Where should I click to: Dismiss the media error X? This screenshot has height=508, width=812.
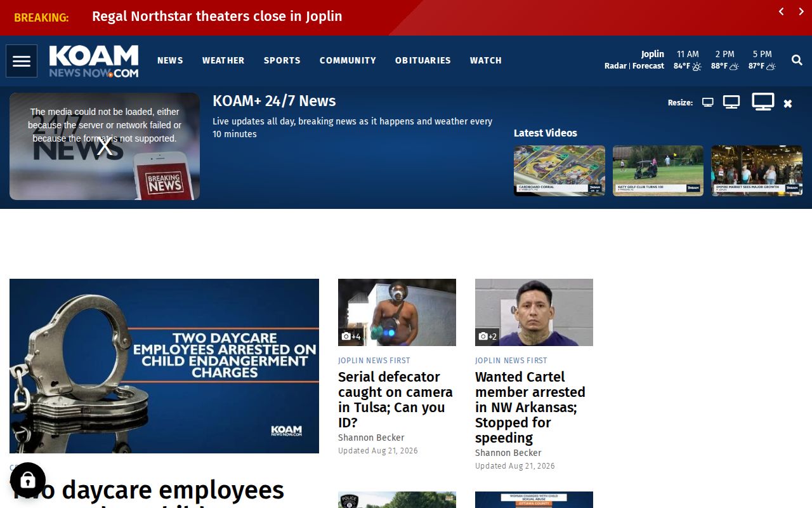tap(105, 147)
